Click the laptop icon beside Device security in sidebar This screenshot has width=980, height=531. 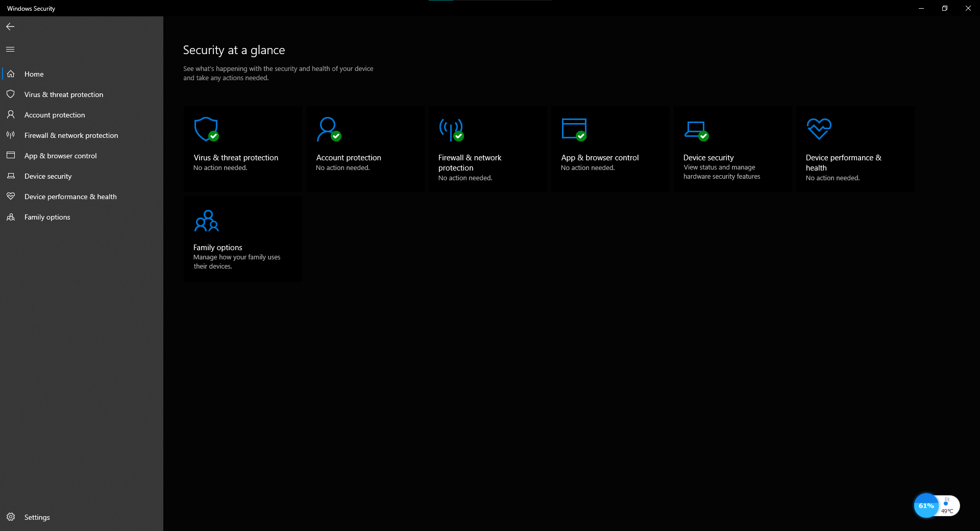pyautogui.click(x=11, y=176)
